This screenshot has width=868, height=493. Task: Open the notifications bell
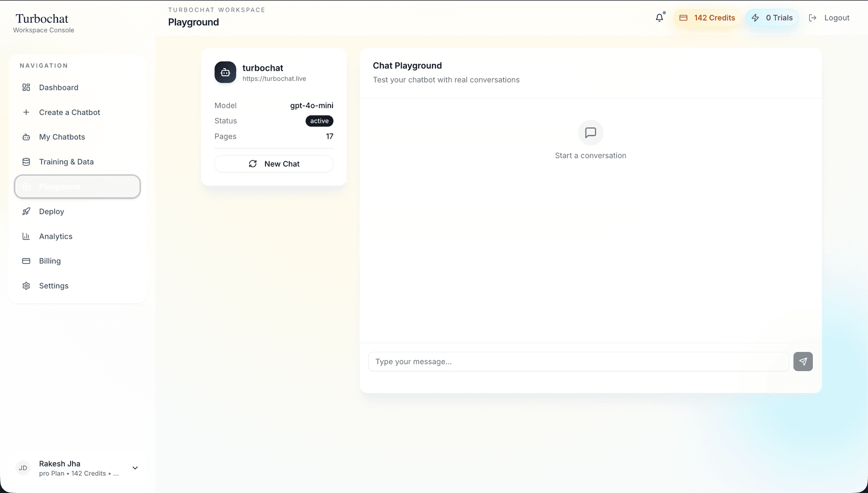660,18
